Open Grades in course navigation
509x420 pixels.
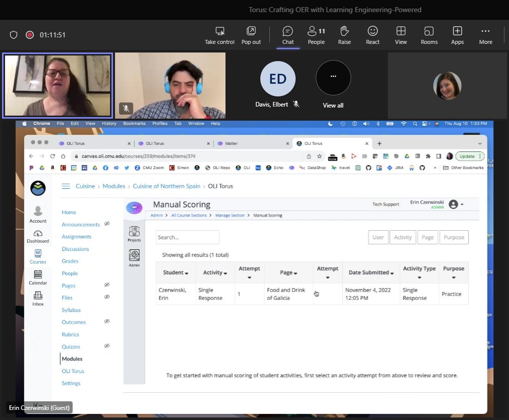coord(70,261)
